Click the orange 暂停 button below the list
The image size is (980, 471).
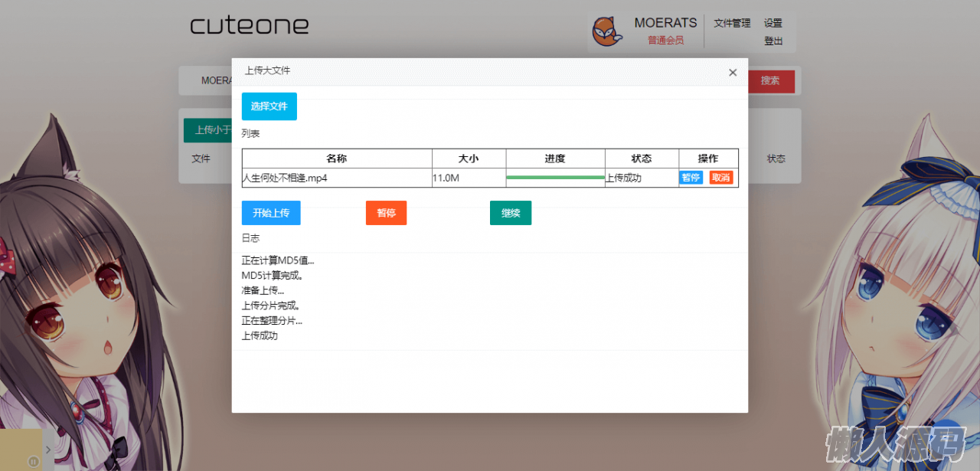386,213
